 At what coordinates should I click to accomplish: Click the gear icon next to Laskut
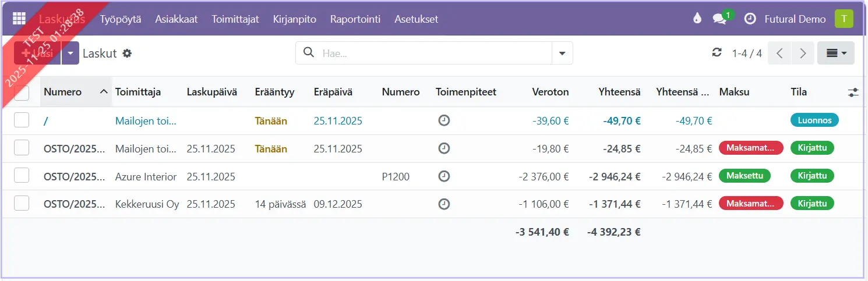[x=127, y=54]
